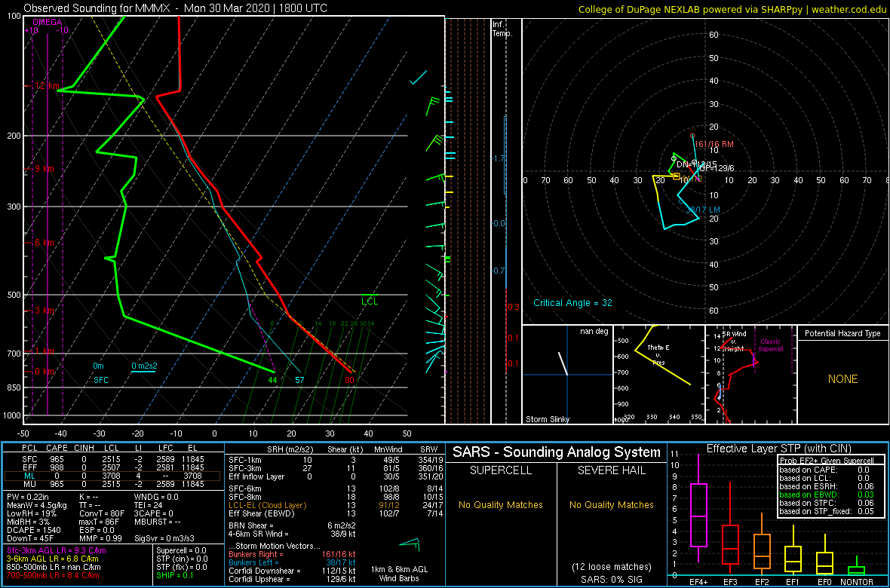Click the cyan "Bunkers Left =" label

(255, 562)
